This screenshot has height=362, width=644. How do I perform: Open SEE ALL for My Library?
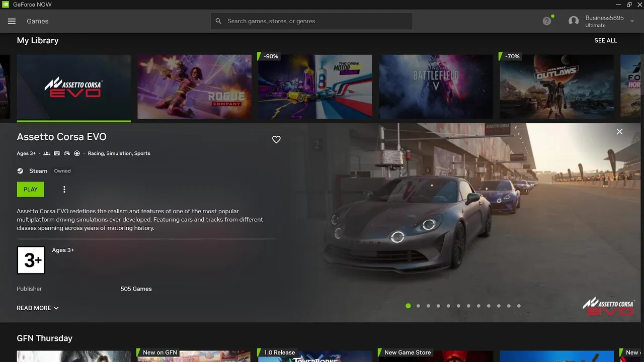point(606,40)
